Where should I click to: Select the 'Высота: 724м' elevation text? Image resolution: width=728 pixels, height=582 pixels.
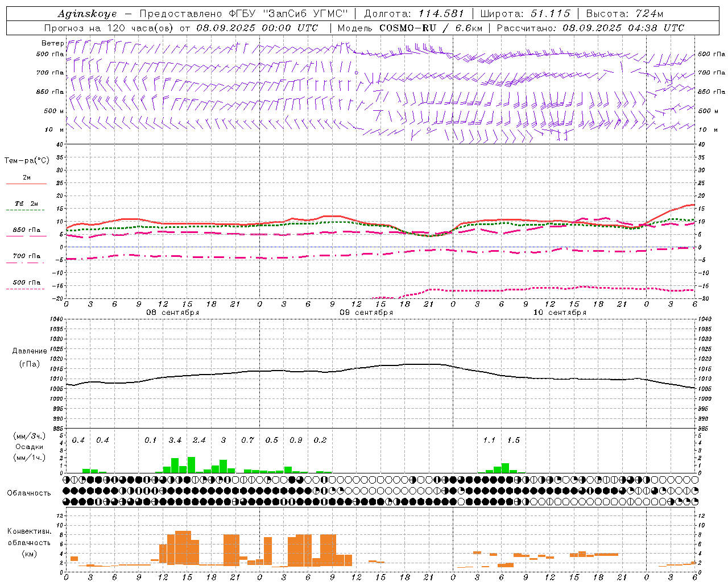click(624, 14)
